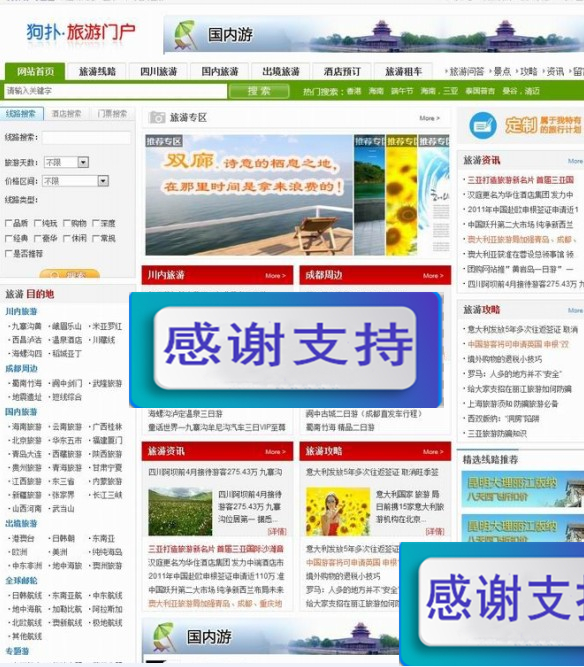The width and height of the screenshot is (584, 667).
Task: Focus the 线路搜索 text input in sidebar
Action: [x=86, y=138]
